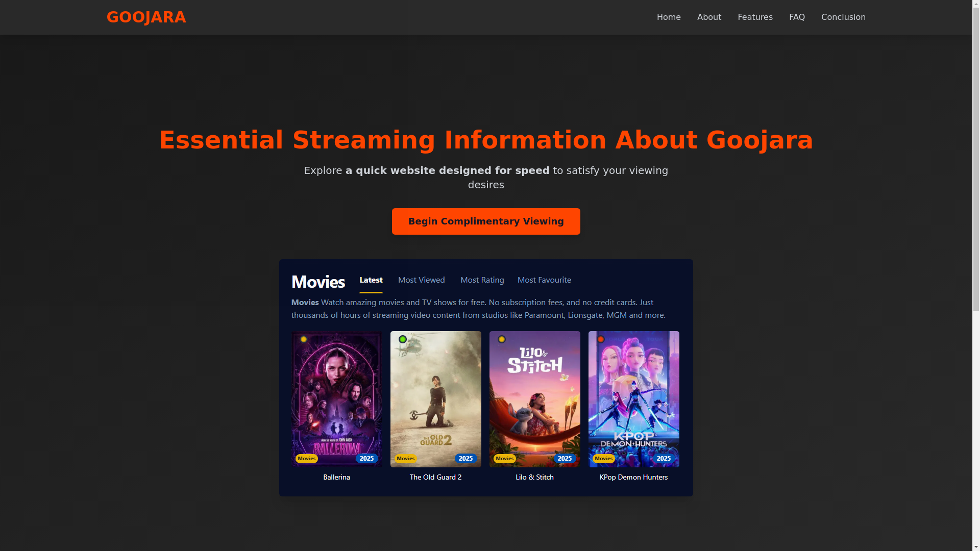Go to the About section
The image size is (980, 551).
click(x=709, y=17)
